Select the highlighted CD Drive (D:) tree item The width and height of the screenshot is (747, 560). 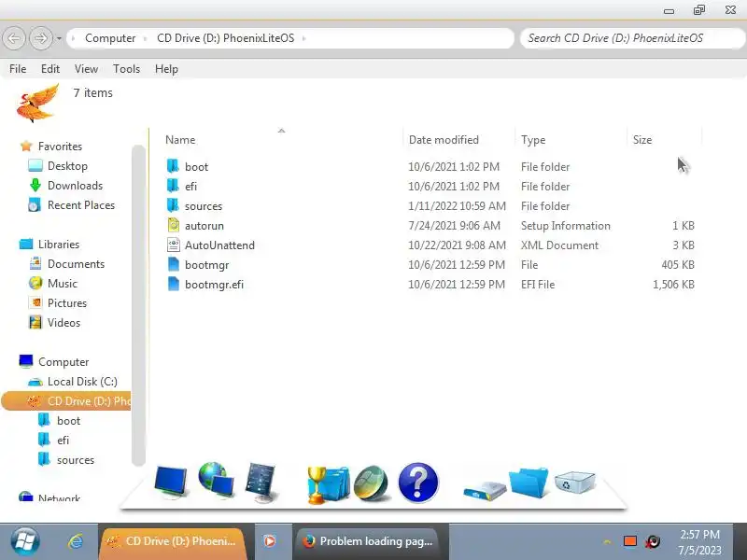coord(66,401)
